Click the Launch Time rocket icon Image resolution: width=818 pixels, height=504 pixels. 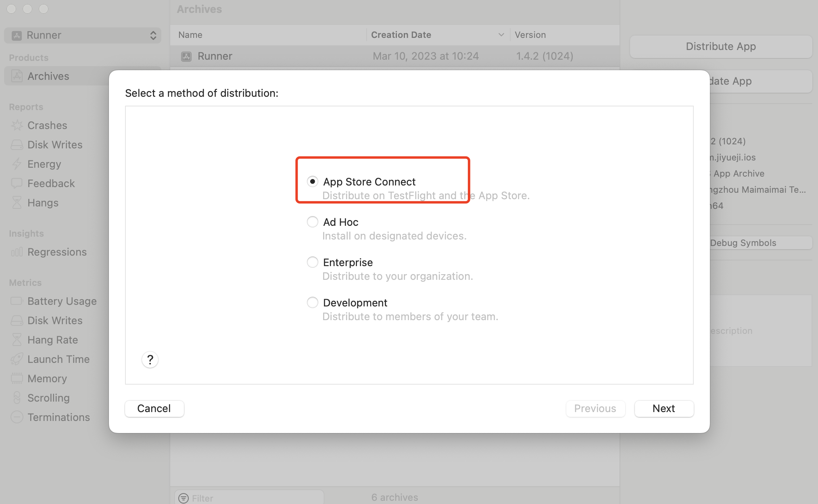(x=17, y=359)
